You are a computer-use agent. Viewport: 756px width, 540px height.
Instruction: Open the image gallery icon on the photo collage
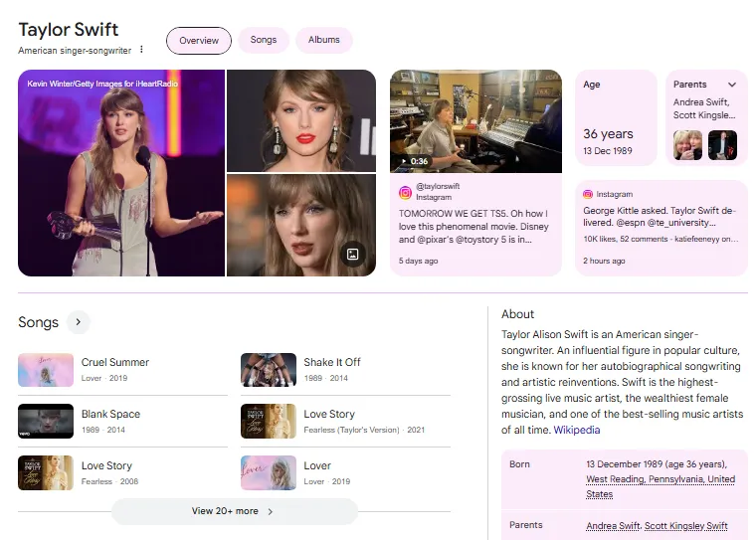352,255
